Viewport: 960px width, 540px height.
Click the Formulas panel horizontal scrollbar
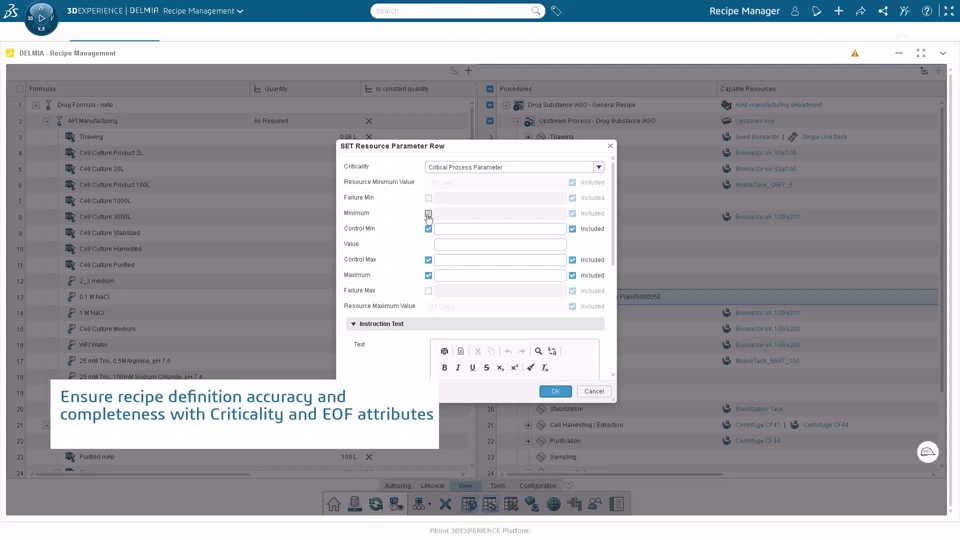point(143,474)
